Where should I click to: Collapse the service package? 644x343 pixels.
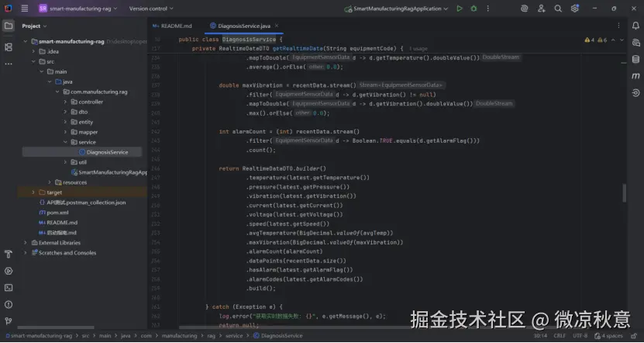pos(65,142)
